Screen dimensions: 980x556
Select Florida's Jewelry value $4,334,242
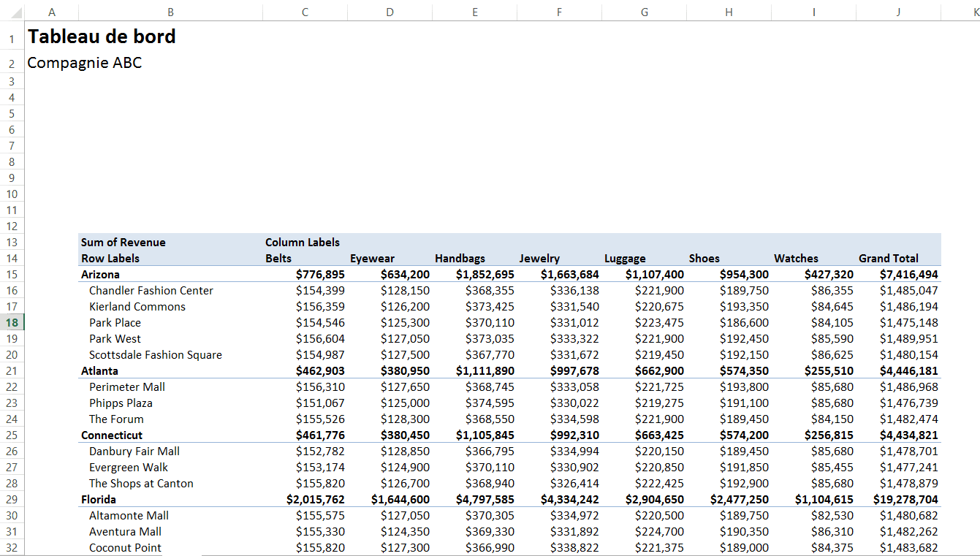(570, 499)
